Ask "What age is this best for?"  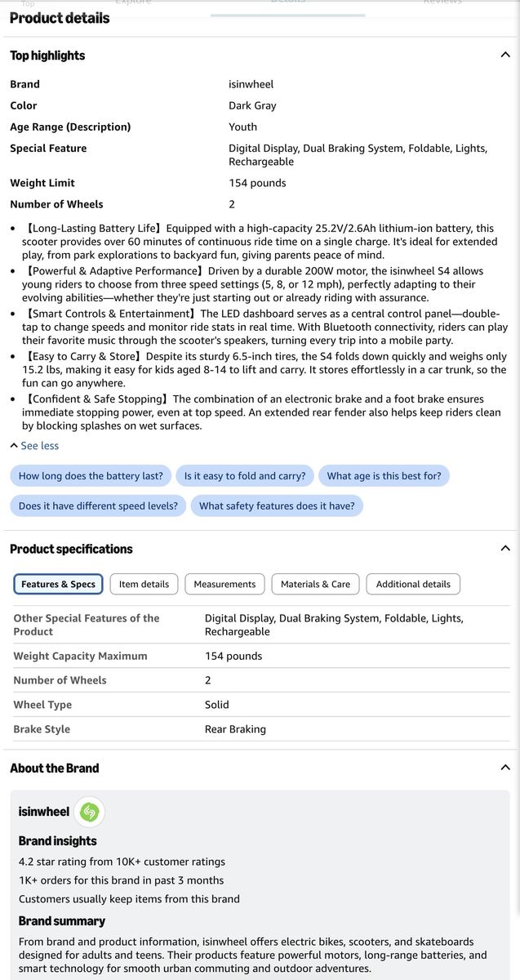(384, 476)
